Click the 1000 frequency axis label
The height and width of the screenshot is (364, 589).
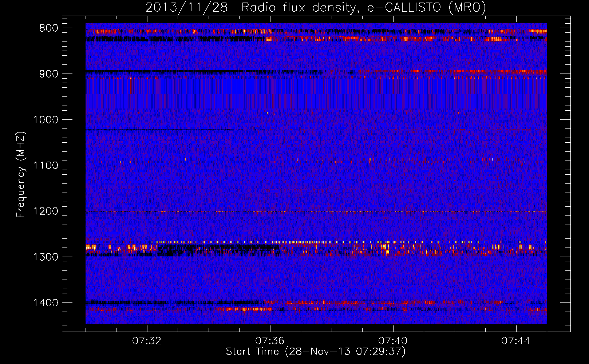point(46,120)
